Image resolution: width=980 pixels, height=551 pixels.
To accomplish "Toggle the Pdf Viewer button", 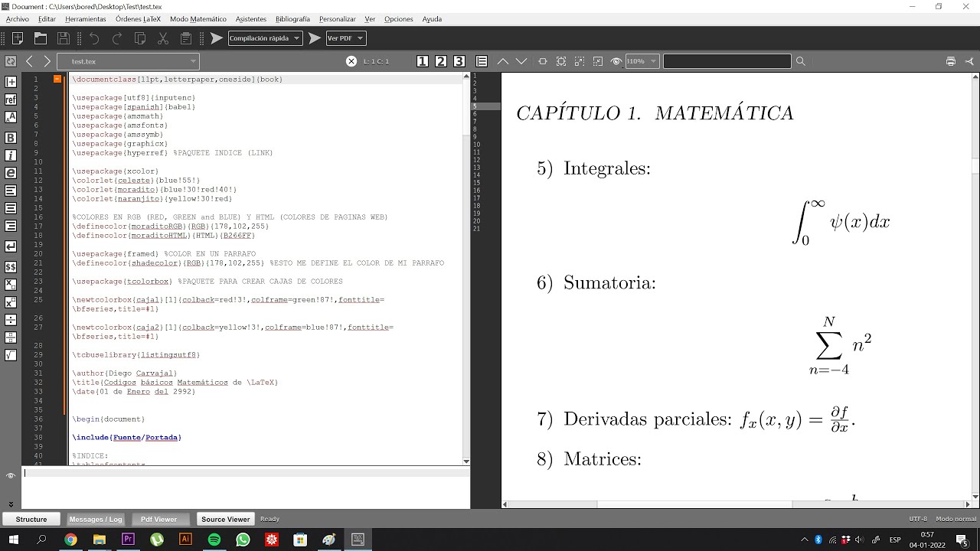I will (x=158, y=519).
